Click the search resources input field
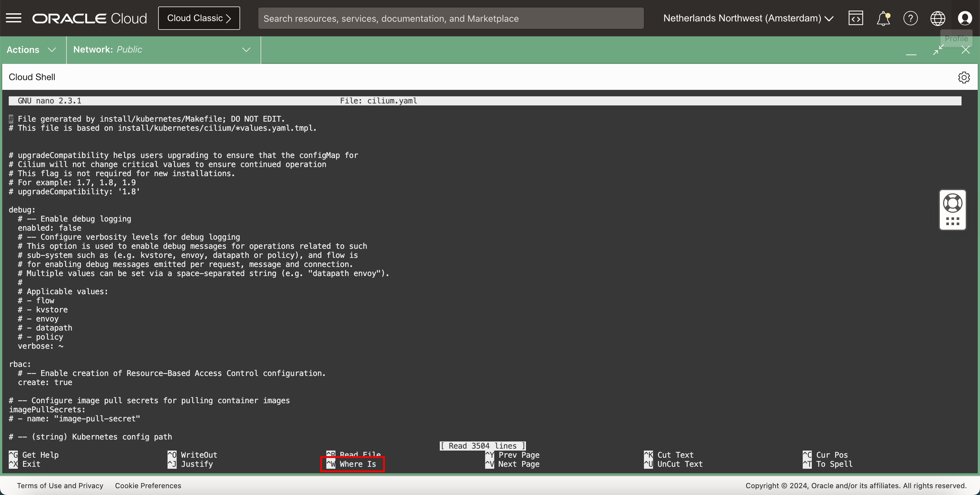Image resolution: width=980 pixels, height=495 pixels. 450,18
